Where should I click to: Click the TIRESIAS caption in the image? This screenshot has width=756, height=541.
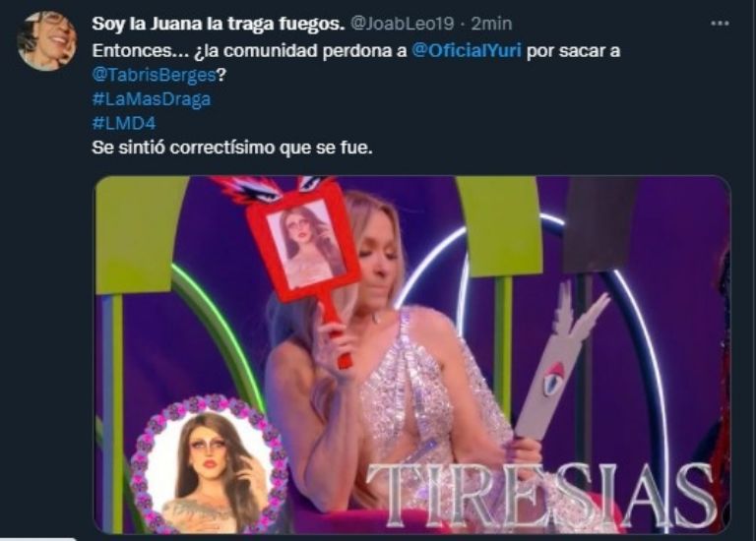click(540, 495)
